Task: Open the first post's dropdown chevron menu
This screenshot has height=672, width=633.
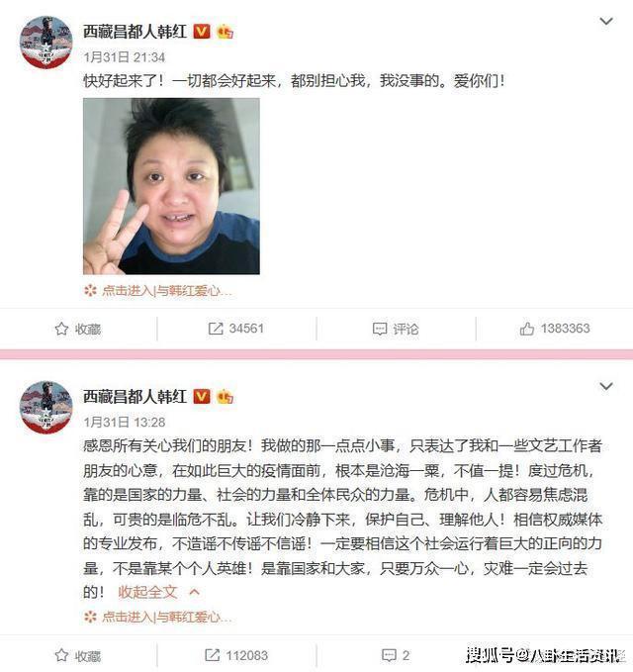Action: [606, 21]
